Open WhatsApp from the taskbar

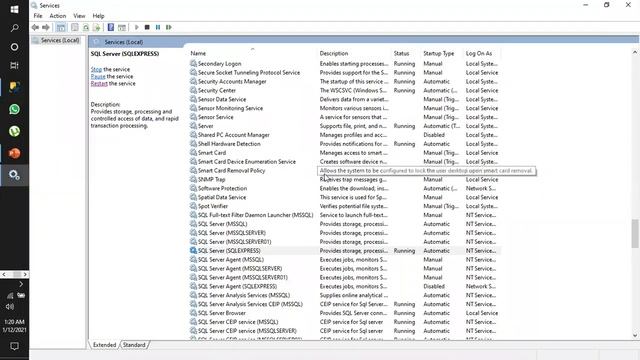tap(14, 109)
